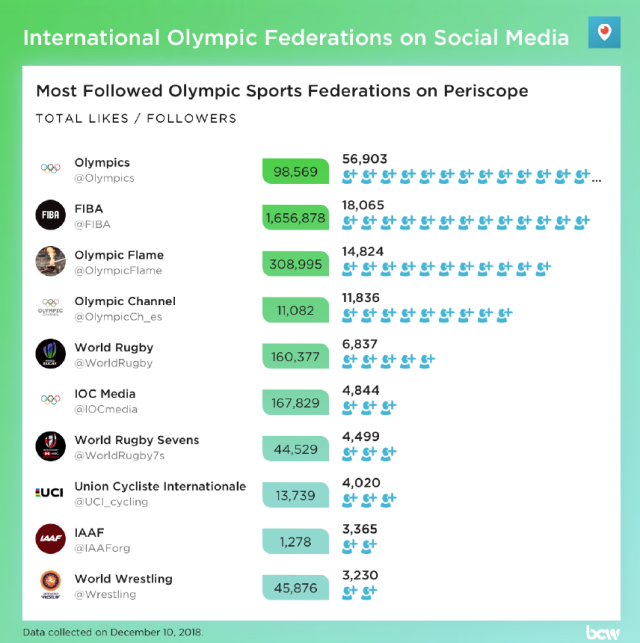The image size is (640, 643).
Task: Click the BCW logo at bottom right
Action: 602,632
